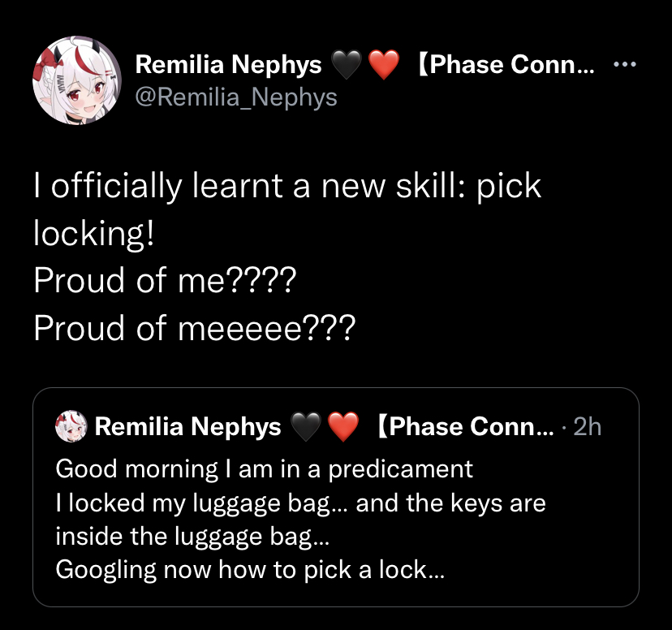Click the "Good morning I am in a predicament" line
The height and width of the screenshot is (630, 672).
(265, 469)
